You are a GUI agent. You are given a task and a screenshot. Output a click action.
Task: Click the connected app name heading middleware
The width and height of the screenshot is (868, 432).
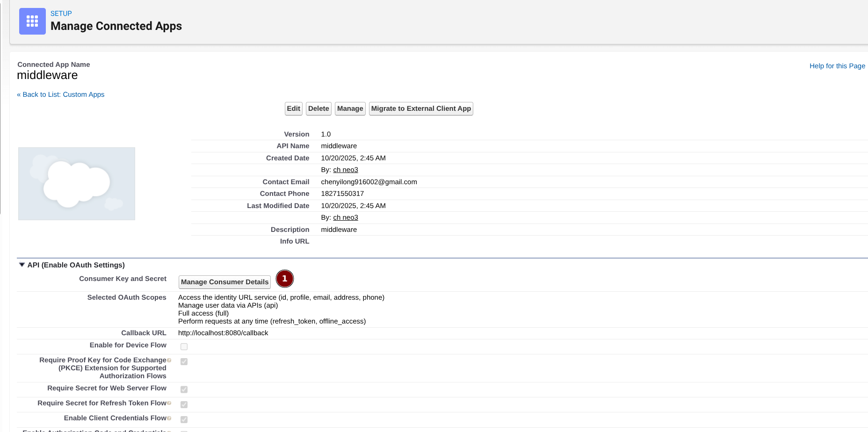pos(48,75)
